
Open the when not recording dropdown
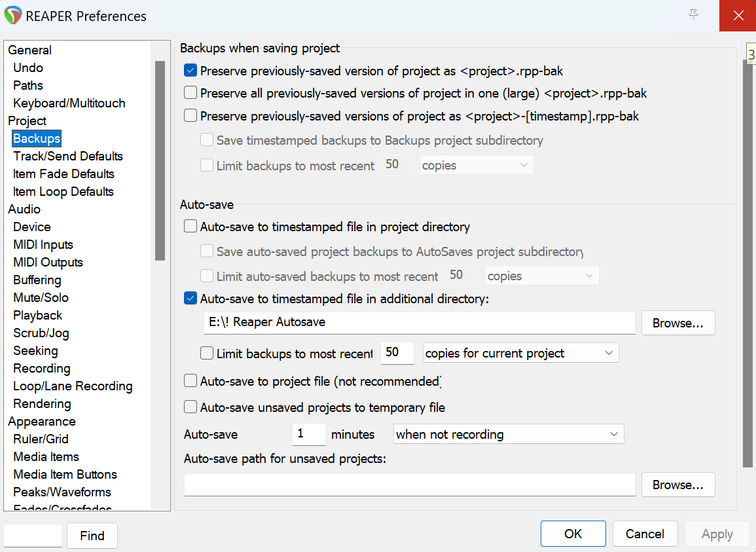[x=509, y=434]
